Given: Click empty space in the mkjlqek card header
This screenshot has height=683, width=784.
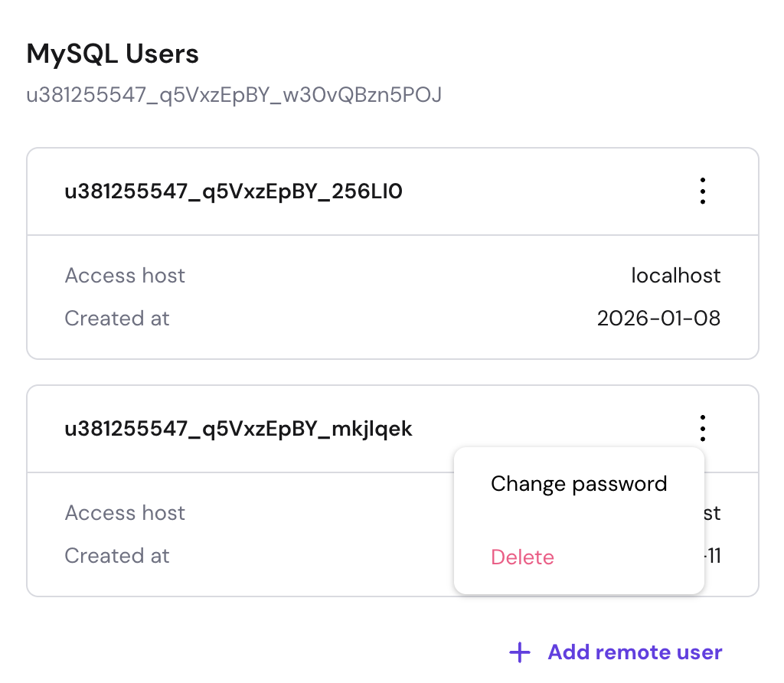Looking at the screenshot, I should tap(536, 429).
